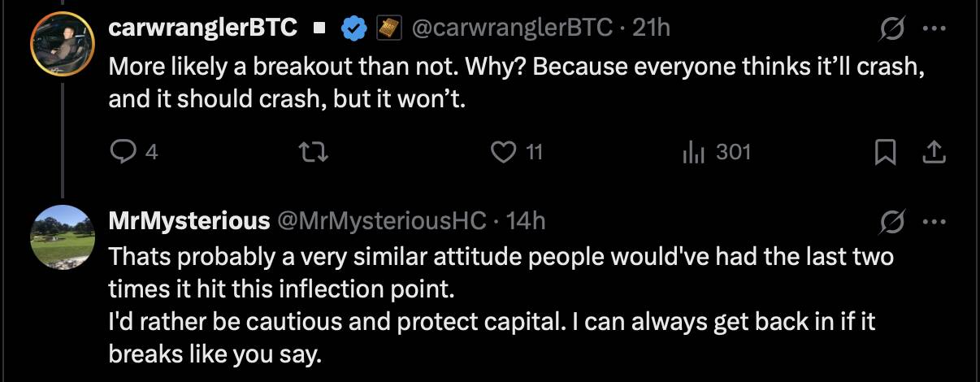The height and width of the screenshot is (382, 980).
Task: Share carwranglerBTC's tweet
Action: click(934, 152)
